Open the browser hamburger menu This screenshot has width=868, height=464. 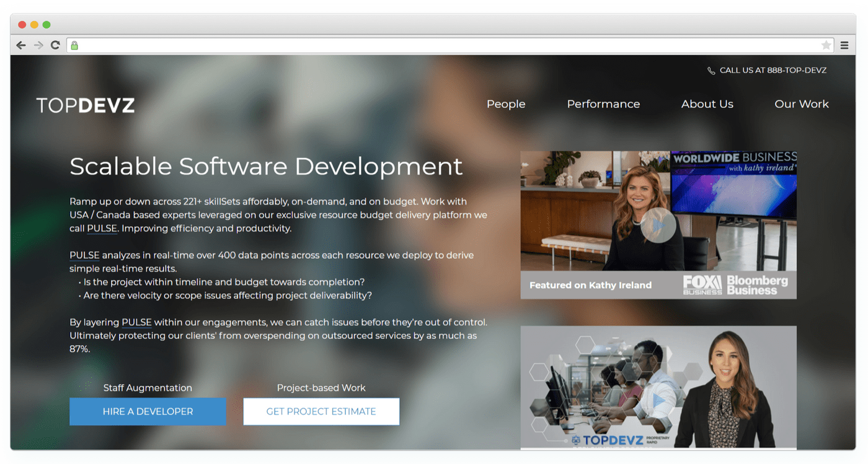tap(844, 45)
